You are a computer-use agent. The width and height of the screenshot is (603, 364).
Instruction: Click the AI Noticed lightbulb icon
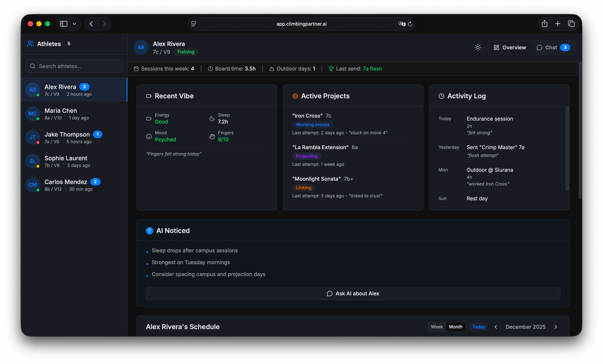149,230
